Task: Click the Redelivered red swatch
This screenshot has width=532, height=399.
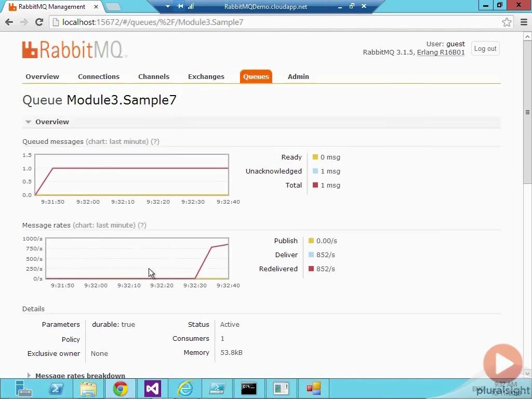Action: (x=311, y=269)
